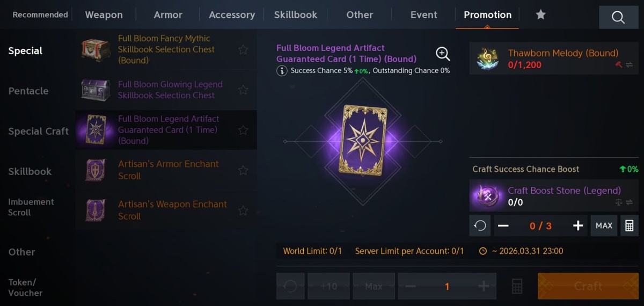Open the favorites star tab
Screen dimensions: 644x306
coord(540,15)
